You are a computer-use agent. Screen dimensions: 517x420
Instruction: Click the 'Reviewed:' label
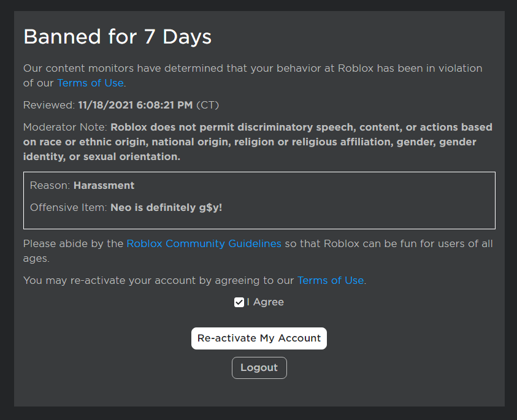[49, 105]
